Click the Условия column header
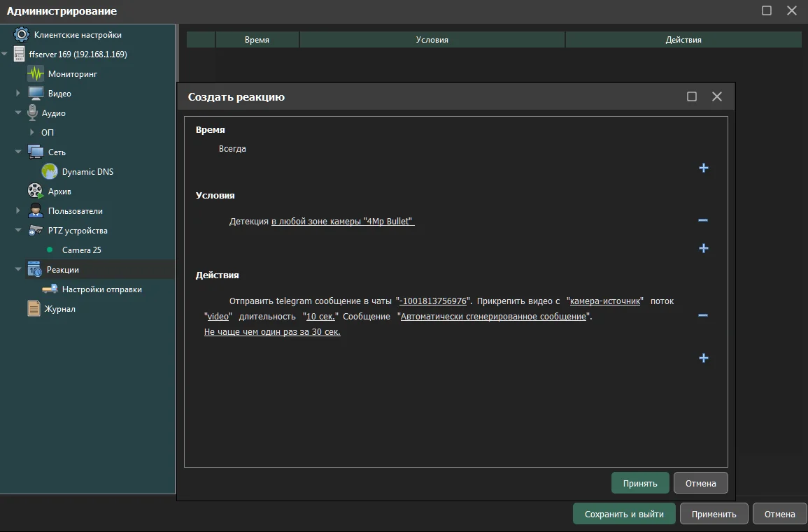Image resolution: width=808 pixels, height=532 pixels. 432,40
